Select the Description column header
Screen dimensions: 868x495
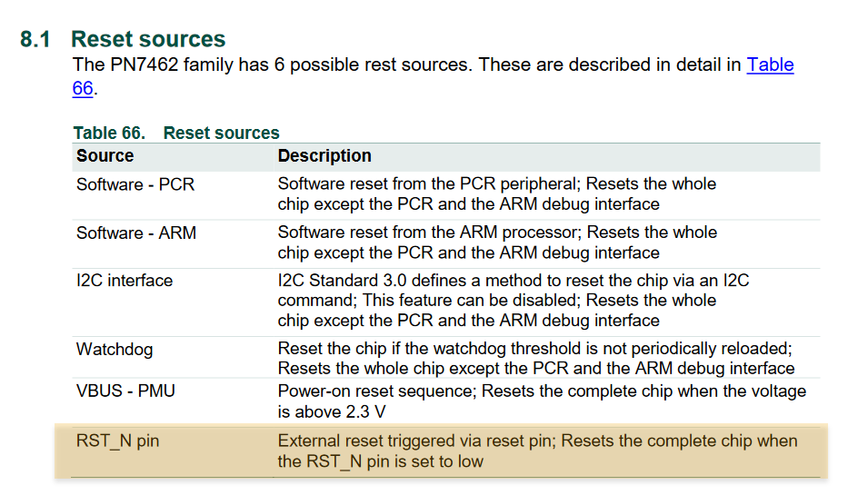324,156
